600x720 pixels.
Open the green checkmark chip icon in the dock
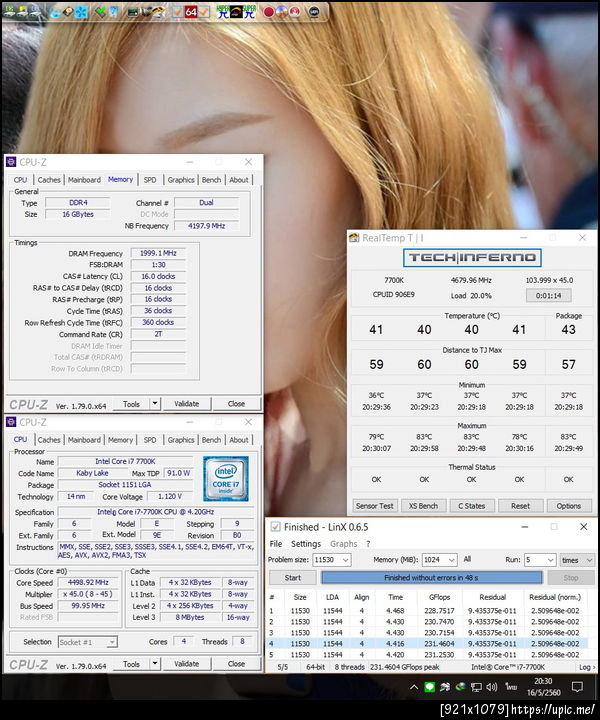point(100,11)
